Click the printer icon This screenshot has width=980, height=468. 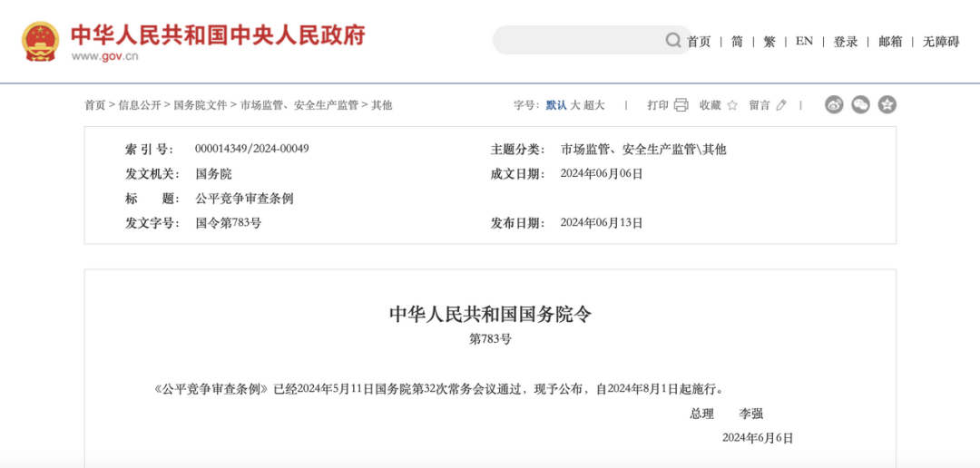click(x=681, y=105)
